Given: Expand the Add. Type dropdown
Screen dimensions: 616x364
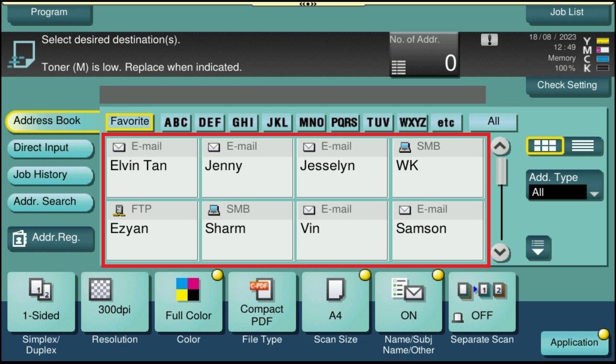Looking at the screenshot, I should [x=564, y=192].
